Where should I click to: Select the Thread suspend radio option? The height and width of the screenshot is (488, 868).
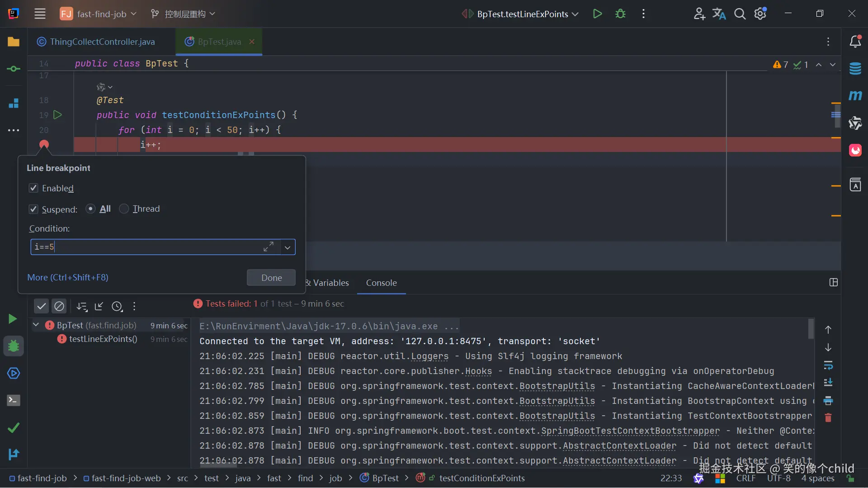[x=124, y=208]
